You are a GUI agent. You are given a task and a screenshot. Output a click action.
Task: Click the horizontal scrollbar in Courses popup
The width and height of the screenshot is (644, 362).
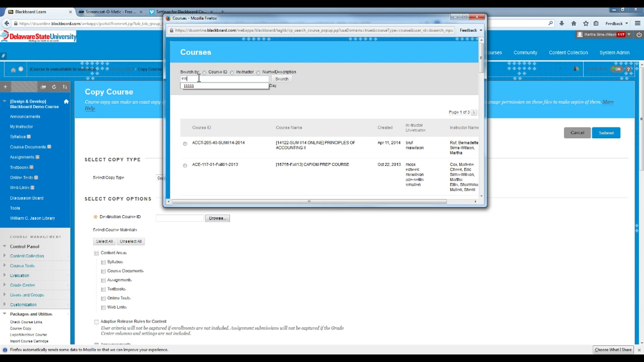click(309, 201)
